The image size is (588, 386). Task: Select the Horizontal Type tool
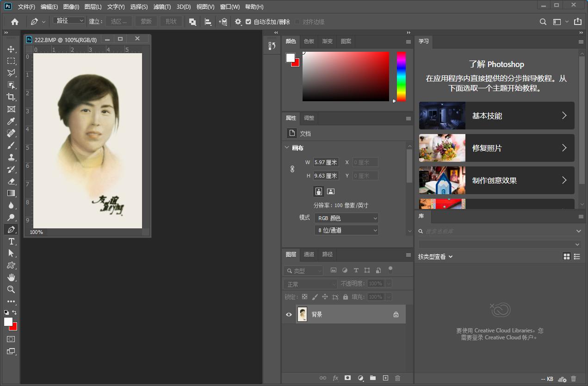click(11, 241)
